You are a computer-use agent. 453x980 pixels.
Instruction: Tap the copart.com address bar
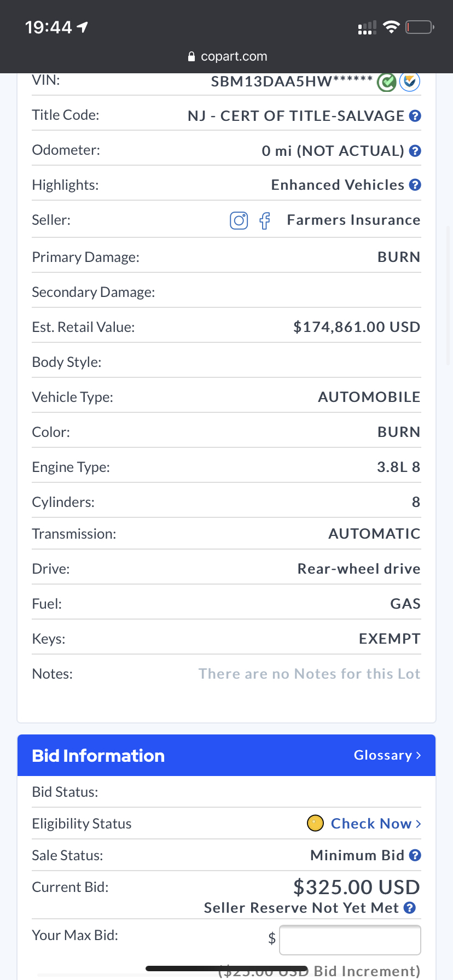tap(228, 56)
